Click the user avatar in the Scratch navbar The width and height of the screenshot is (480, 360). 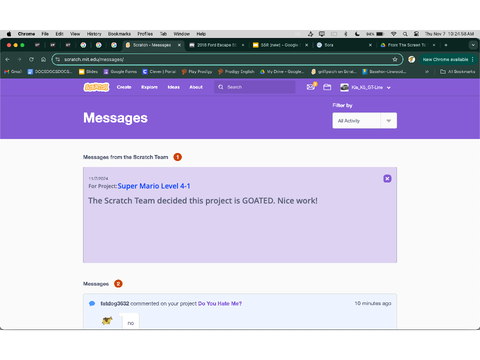pos(344,87)
